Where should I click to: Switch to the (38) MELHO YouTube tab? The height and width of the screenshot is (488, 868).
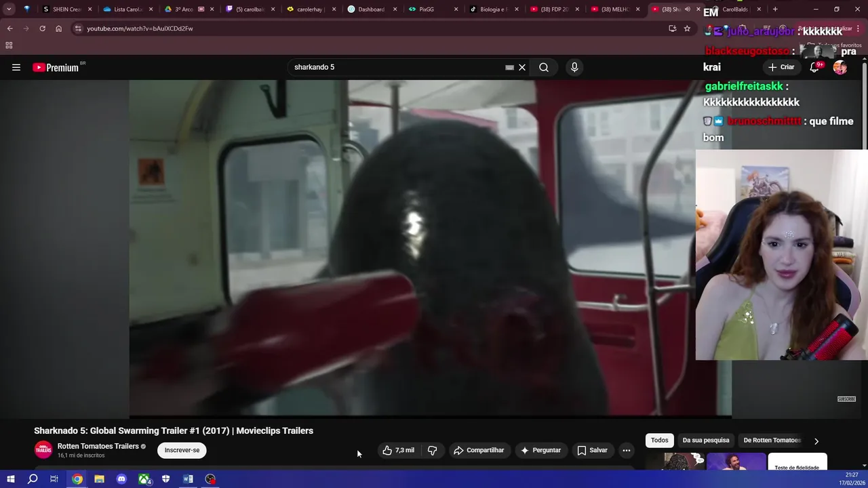click(x=616, y=9)
